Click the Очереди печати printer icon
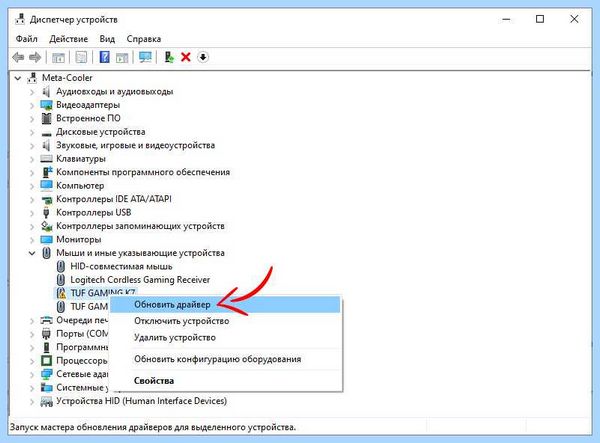 (x=46, y=320)
